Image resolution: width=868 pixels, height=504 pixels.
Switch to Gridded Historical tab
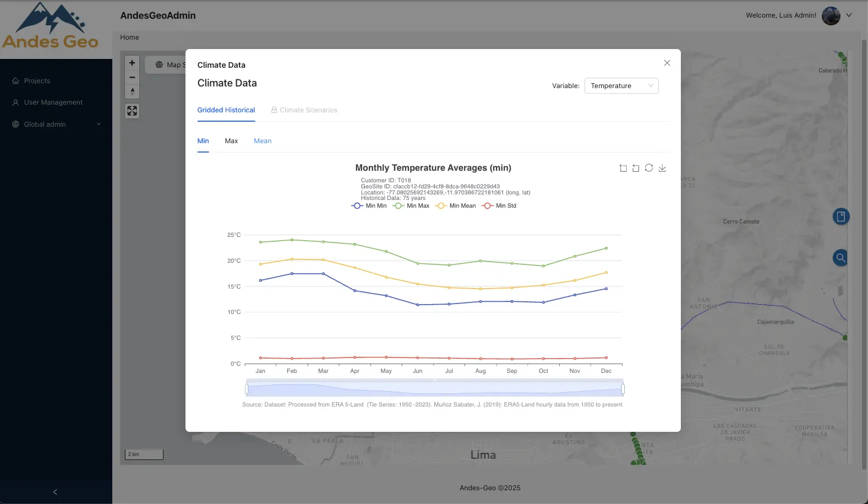tap(226, 110)
